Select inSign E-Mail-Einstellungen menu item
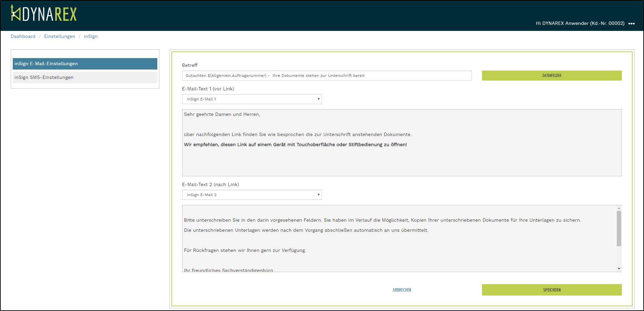The image size is (644, 311). 85,64
